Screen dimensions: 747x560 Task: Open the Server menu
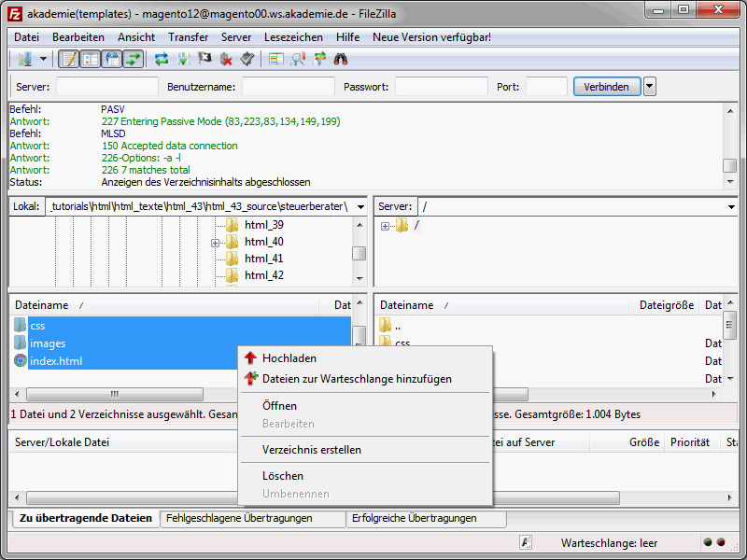point(236,37)
